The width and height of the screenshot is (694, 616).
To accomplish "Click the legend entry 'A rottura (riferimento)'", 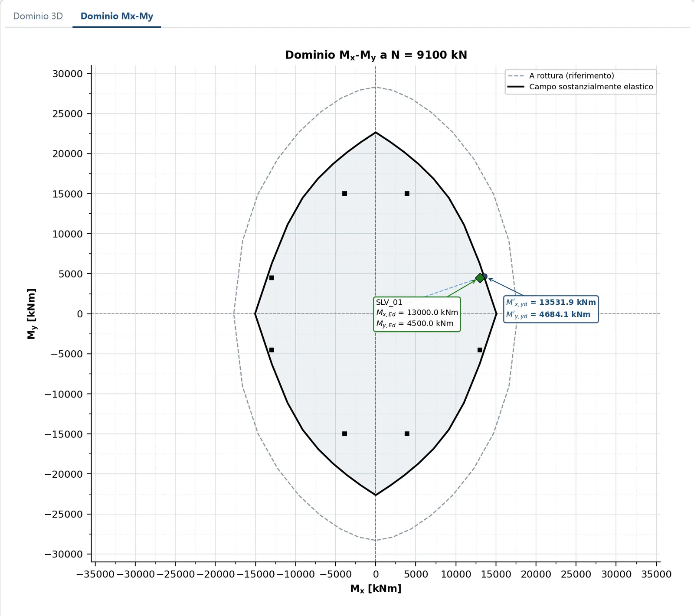I will [571, 75].
